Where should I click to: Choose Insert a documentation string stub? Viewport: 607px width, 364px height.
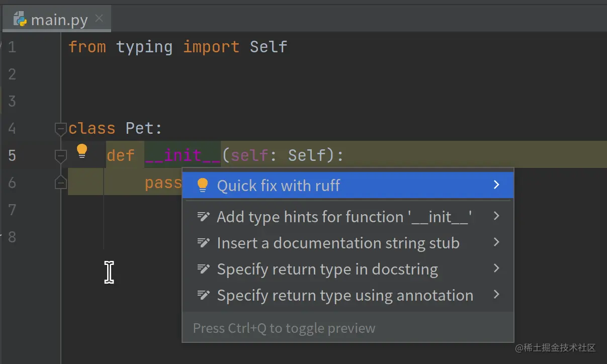pyautogui.click(x=348, y=243)
